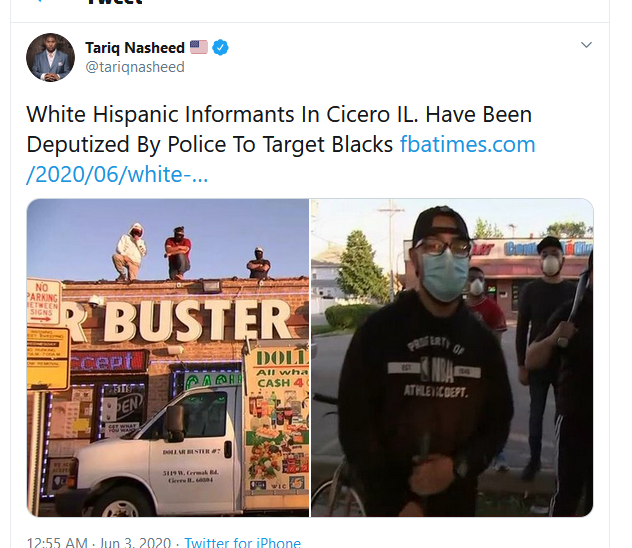Viewport: 632px width, 548px height.
Task: Expand the tweet options chevron menu
Action: (586, 45)
